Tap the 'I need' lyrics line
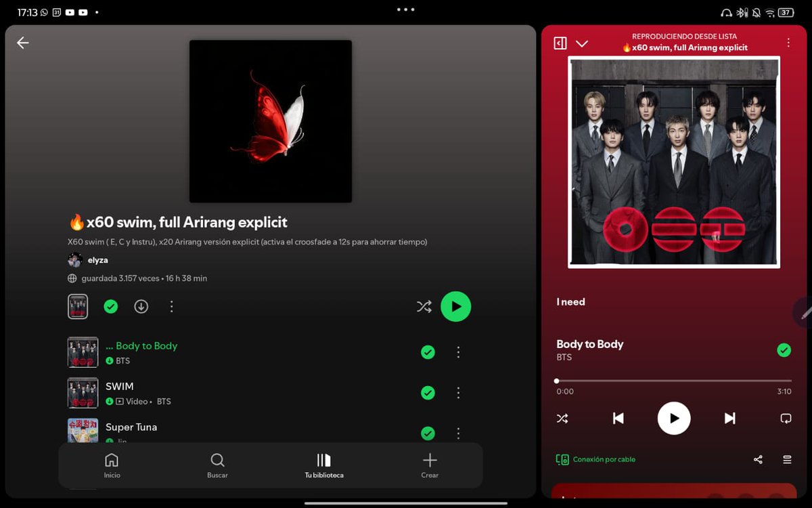Viewport: 812px width, 508px height. pyautogui.click(x=570, y=302)
